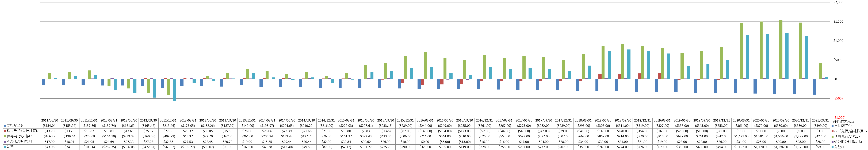868x150 pixels.
Task: Select the cell showing ($409.79)
Action: pos(169,137)
